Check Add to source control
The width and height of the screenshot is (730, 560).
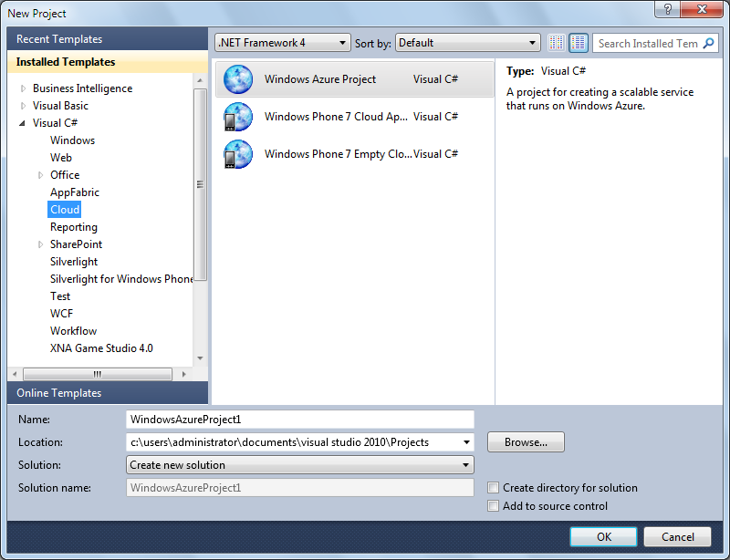pos(493,505)
